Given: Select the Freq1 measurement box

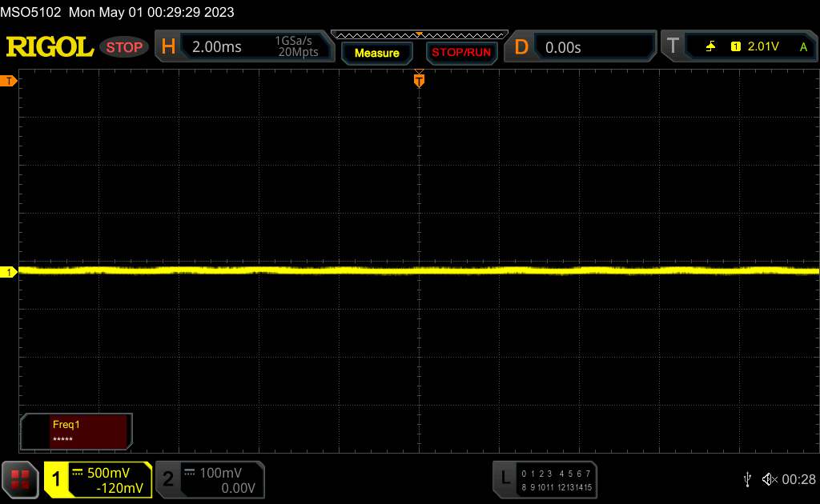Looking at the screenshot, I should coord(76,431).
